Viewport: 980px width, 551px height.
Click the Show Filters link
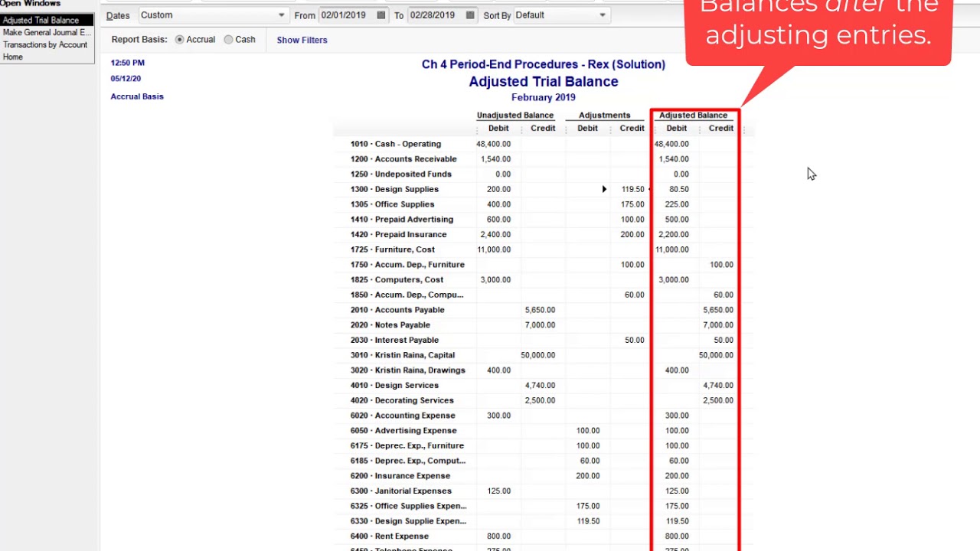(302, 40)
